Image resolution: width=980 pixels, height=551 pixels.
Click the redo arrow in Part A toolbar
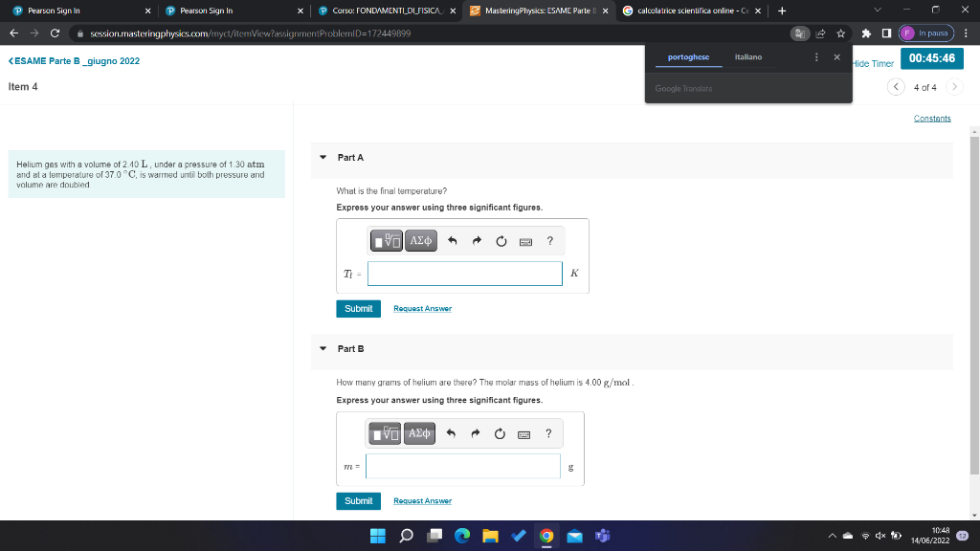pyautogui.click(x=477, y=240)
